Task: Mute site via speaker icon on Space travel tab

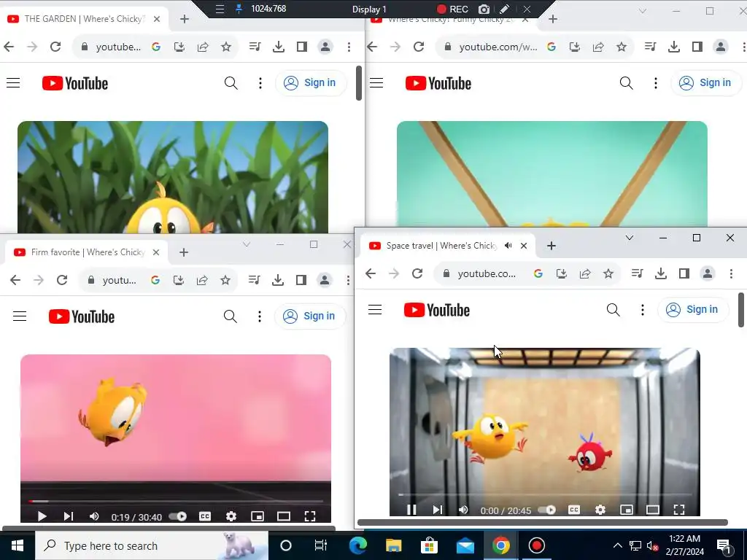Action: coord(508,246)
